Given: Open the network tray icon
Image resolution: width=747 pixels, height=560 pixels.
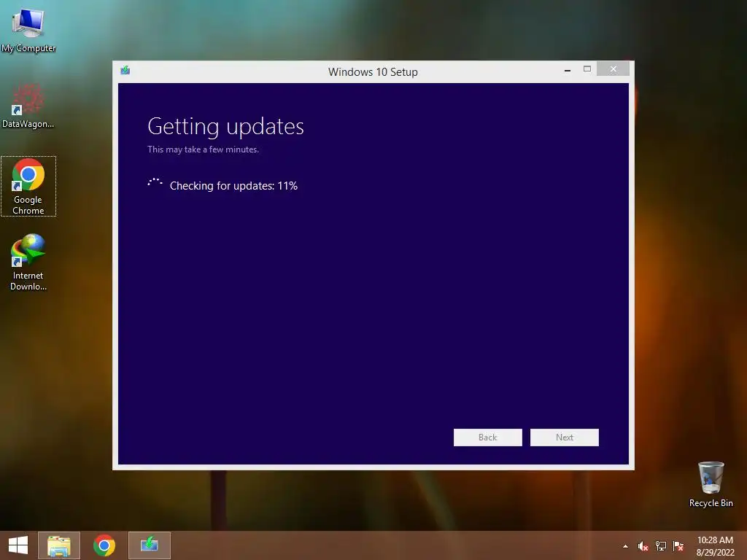Looking at the screenshot, I should (x=660, y=546).
